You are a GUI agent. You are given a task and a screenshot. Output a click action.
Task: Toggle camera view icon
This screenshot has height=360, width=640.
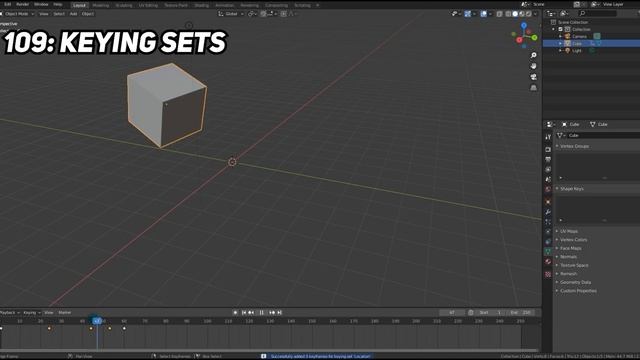tap(533, 77)
